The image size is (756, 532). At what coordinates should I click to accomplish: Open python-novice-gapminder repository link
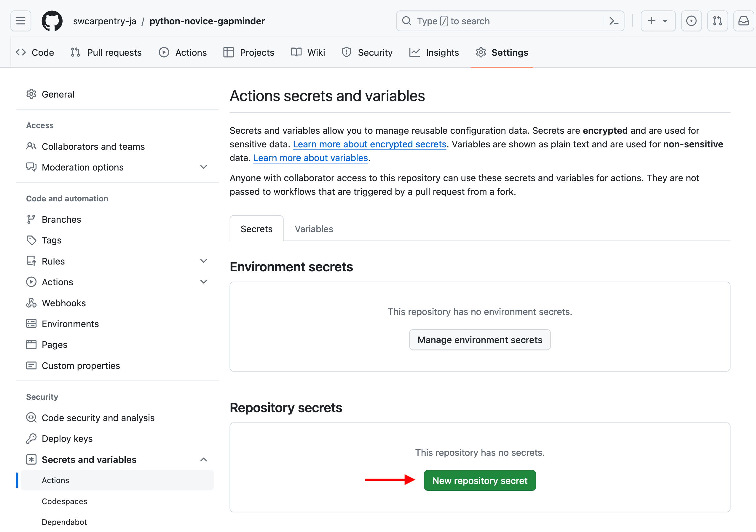click(x=207, y=21)
